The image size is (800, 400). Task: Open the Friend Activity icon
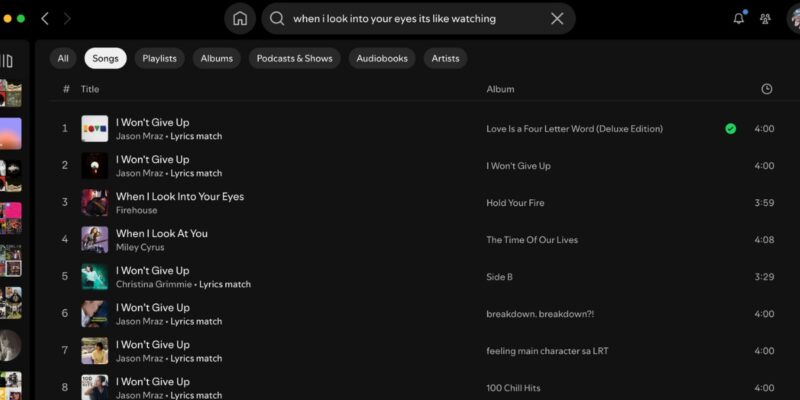coord(765,19)
